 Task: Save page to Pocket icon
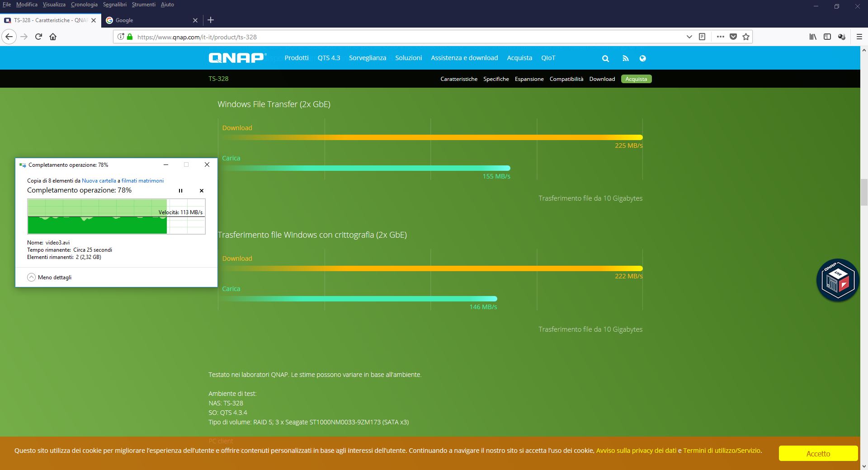pos(733,37)
